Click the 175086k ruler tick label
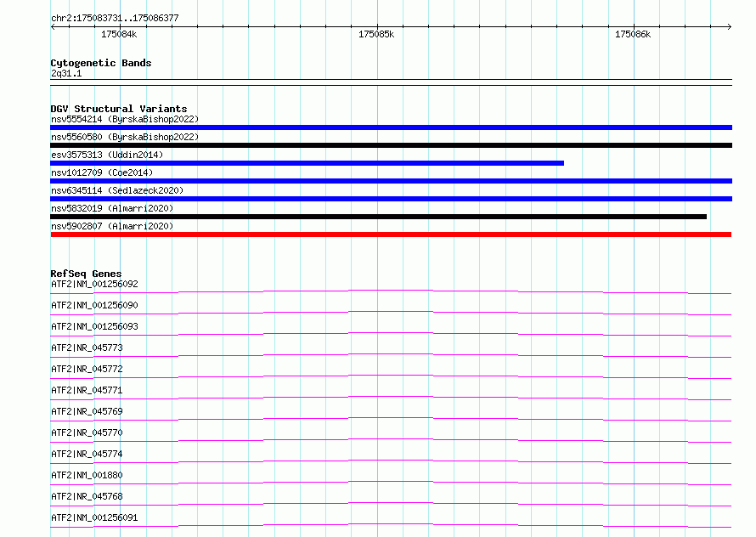 tap(633, 34)
